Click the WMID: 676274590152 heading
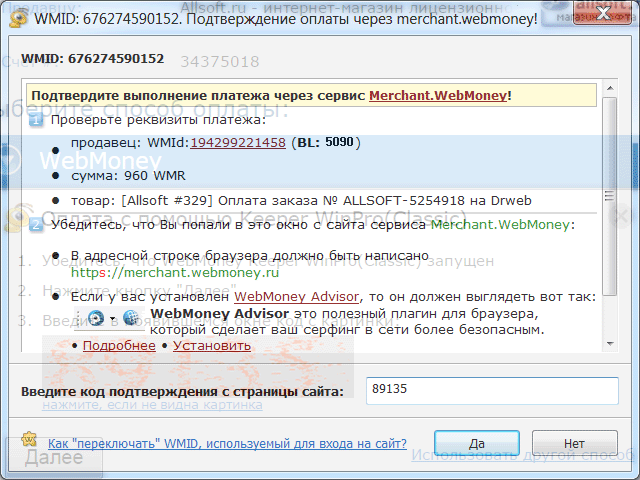 point(93,59)
